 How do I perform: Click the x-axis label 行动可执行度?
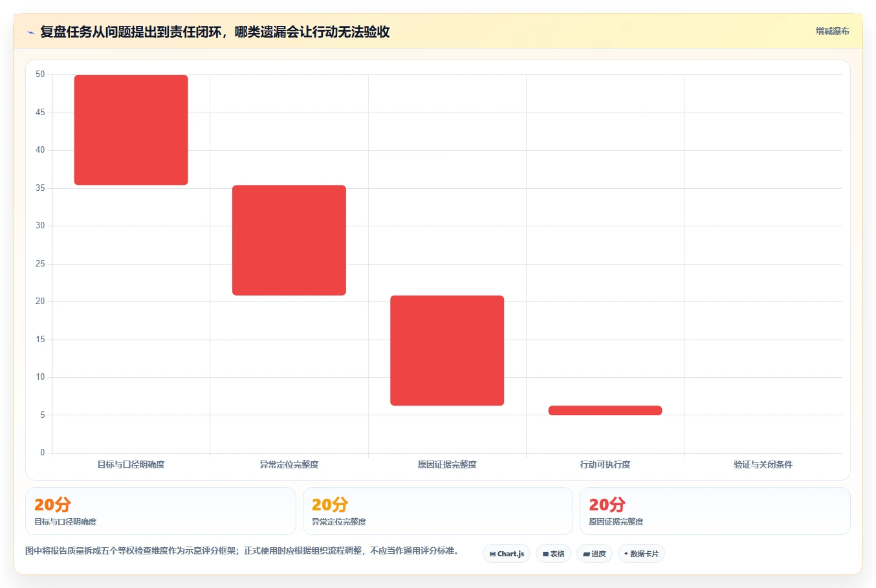[605, 464]
